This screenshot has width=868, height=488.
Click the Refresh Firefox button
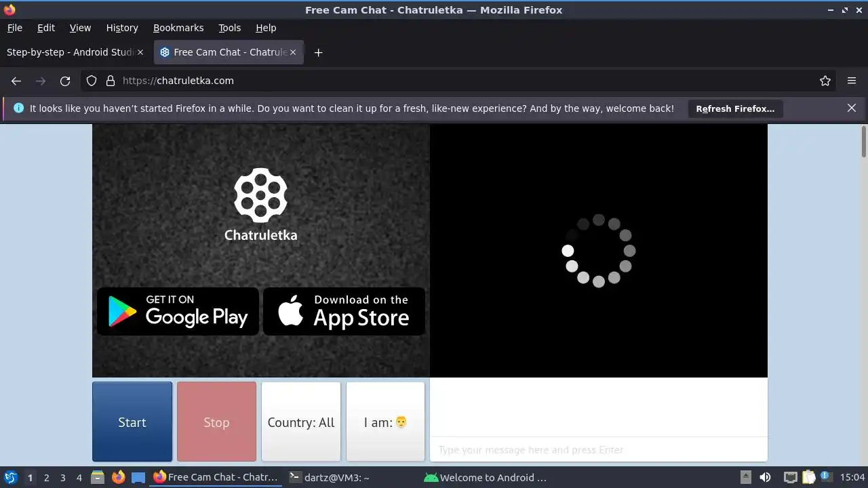735,108
